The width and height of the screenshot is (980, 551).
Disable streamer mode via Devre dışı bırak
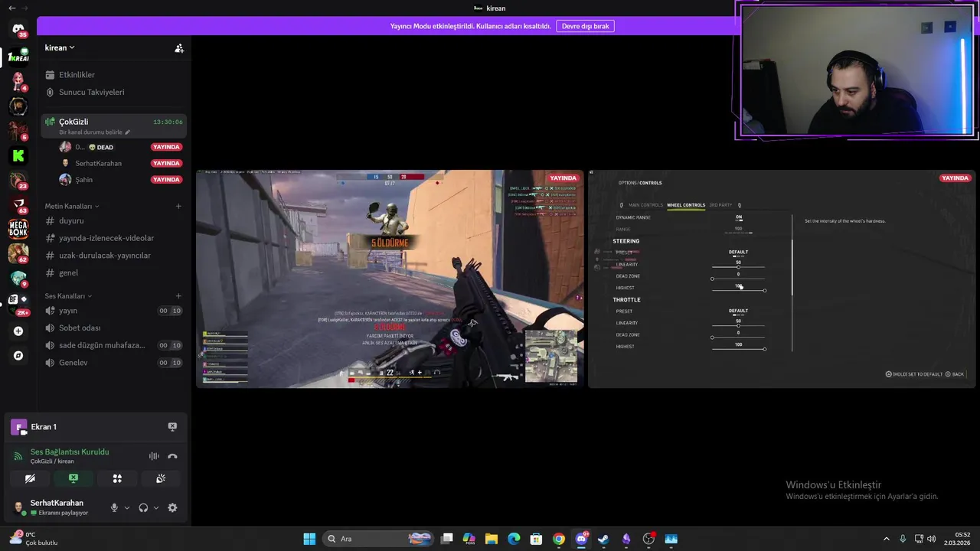coord(585,26)
